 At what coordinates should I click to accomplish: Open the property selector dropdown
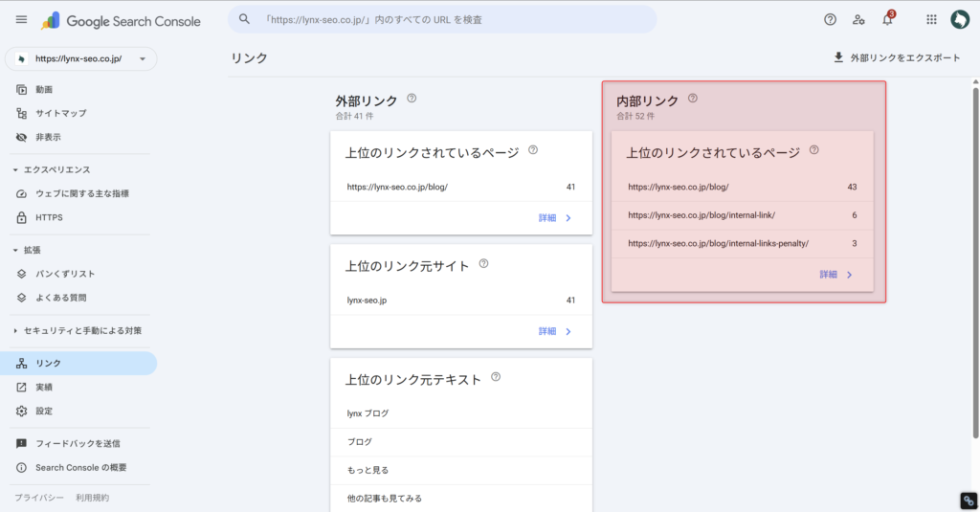pyautogui.click(x=81, y=58)
